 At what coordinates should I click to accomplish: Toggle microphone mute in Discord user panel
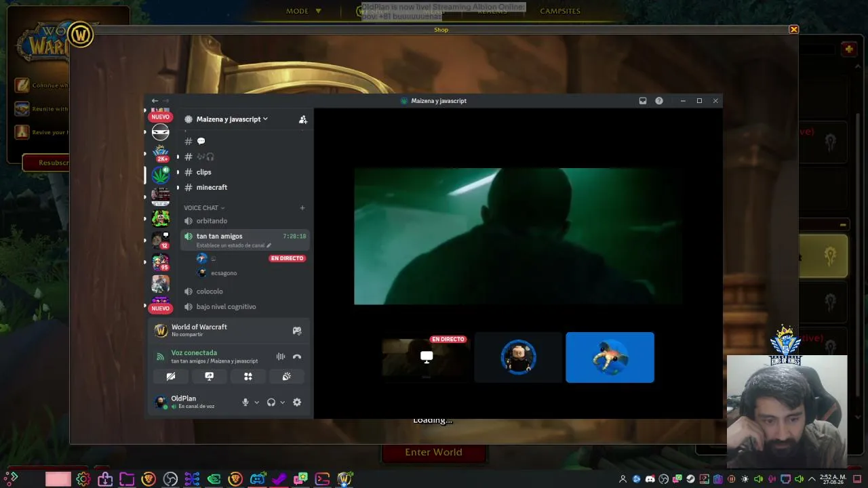pyautogui.click(x=245, y=403)
